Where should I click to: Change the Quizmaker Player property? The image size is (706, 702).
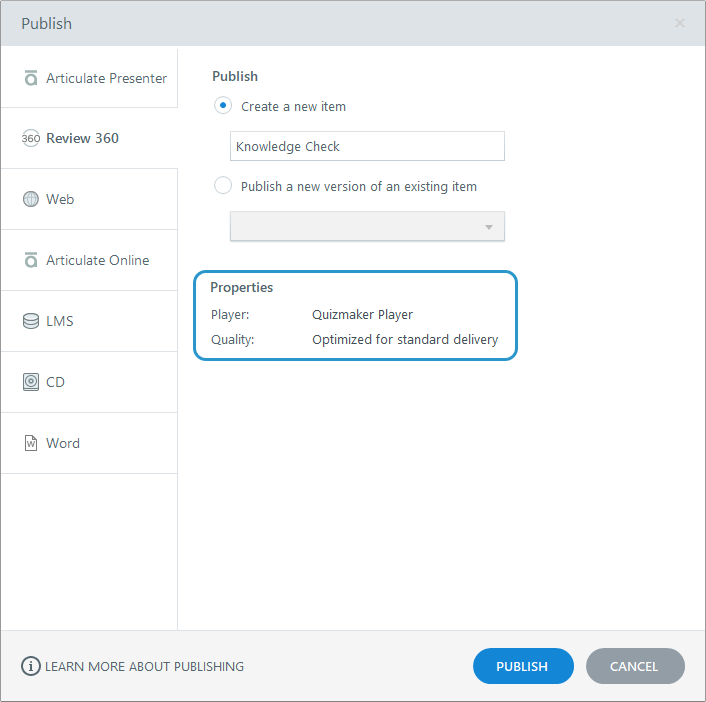362,314
